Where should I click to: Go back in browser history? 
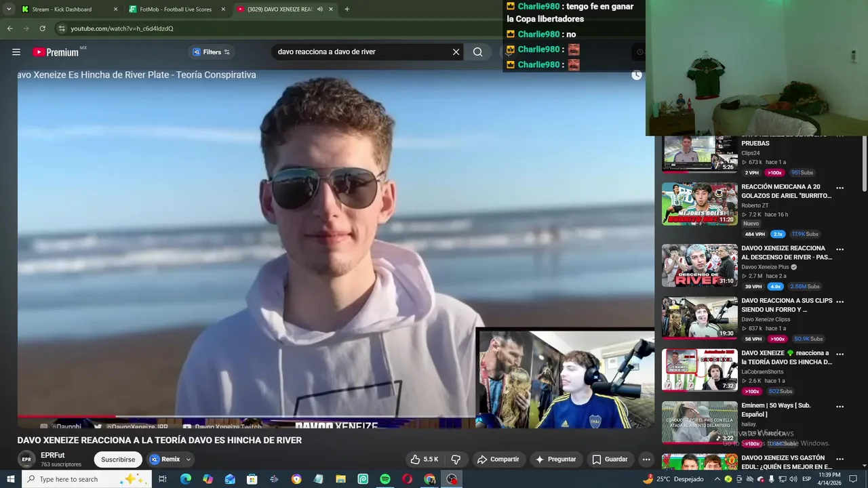(9, 28)
